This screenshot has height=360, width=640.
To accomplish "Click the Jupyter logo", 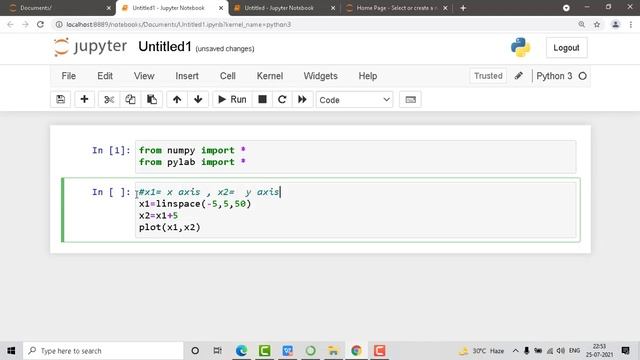I will [x=91, y=47].
